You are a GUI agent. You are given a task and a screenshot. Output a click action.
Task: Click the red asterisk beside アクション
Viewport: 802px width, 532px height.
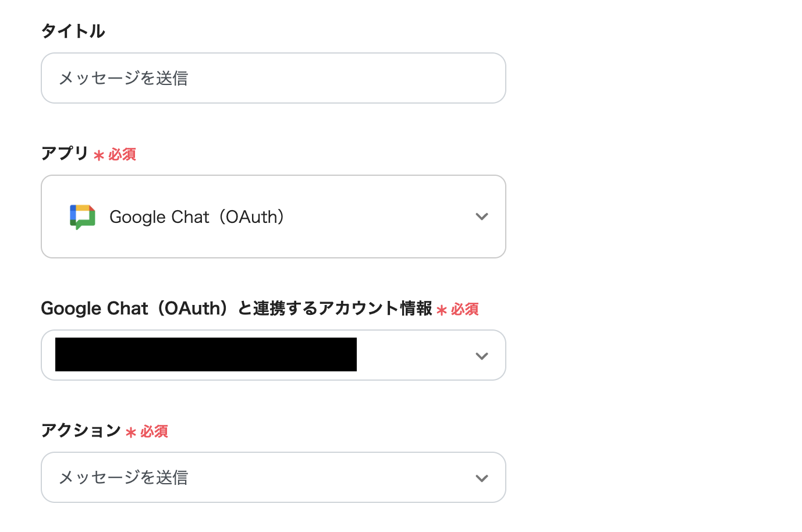[131, 432]
